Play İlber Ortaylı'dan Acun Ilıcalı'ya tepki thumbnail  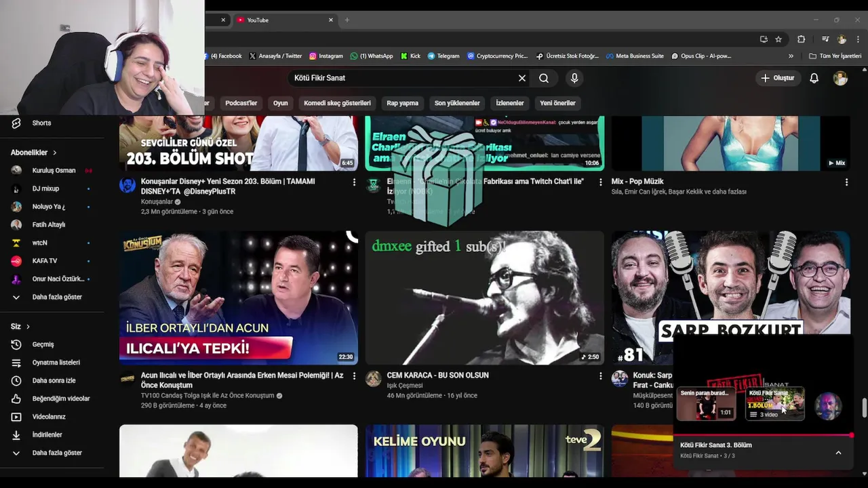tap(239, 298)
